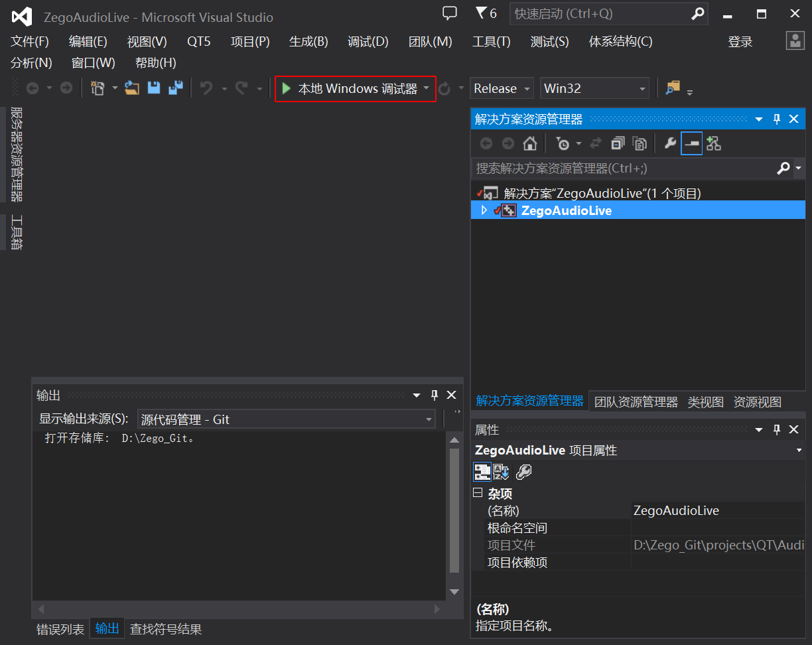Click the Solution Explorer search magnifier icon
Image resolution: width=812 pixels, height=645 pixels.
point(783,168)
